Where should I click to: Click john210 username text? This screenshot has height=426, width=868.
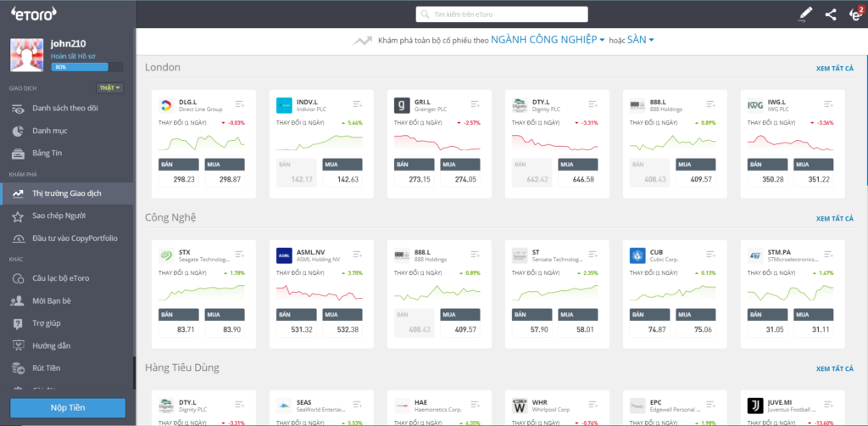pyautogui.click(x=68, y=44)
